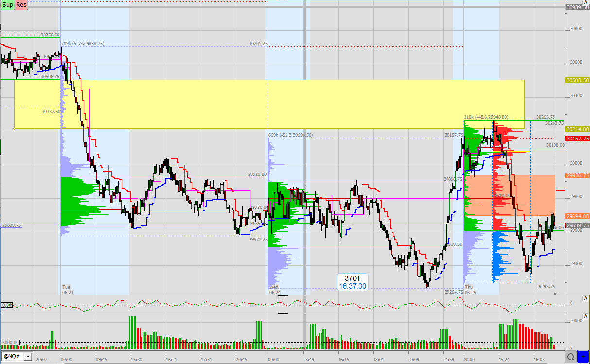Click the circular refresh icon at the bottom right
This screenshot has width=590, height=364.
(x=571, y=356)
